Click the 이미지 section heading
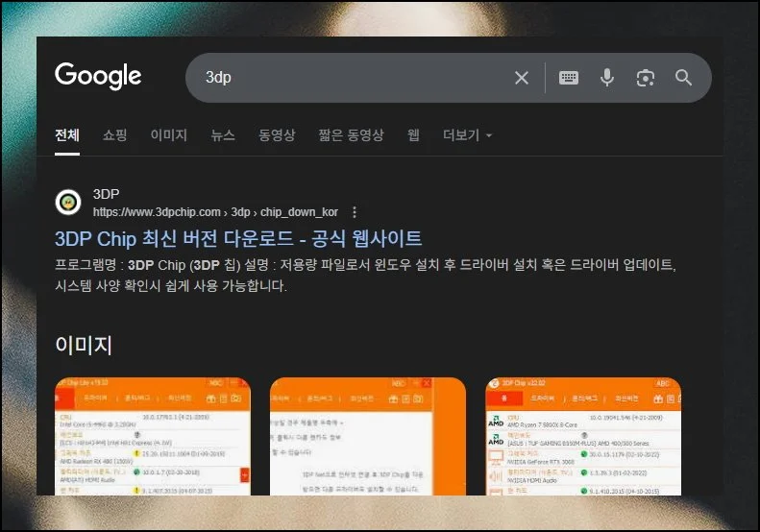Image resolution: width=760 pixels, height=532 pixels. [84, 346]
